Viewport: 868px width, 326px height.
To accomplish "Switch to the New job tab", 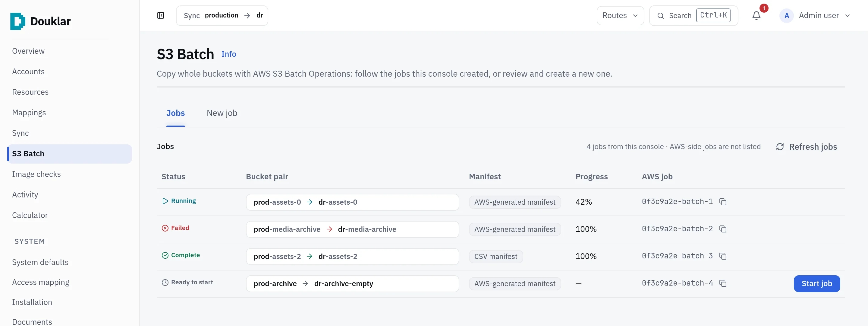I will [222, 113].
